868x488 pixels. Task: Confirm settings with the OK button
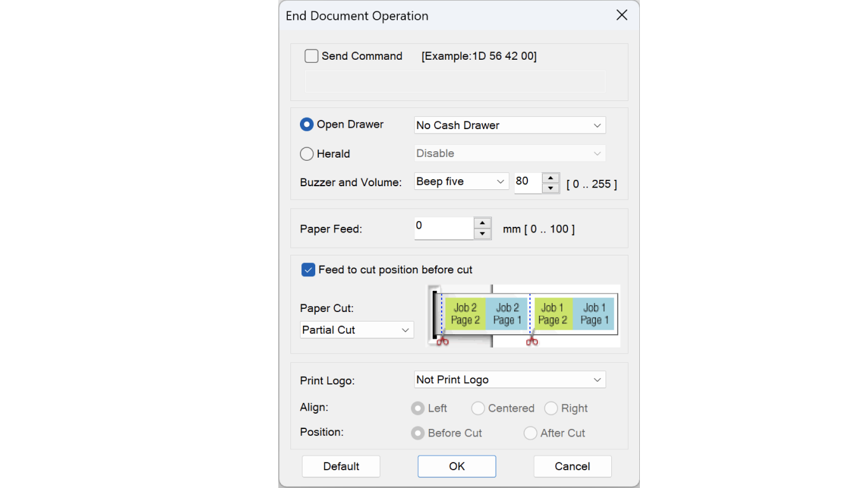pyautogui.click(x=457, y=466)
